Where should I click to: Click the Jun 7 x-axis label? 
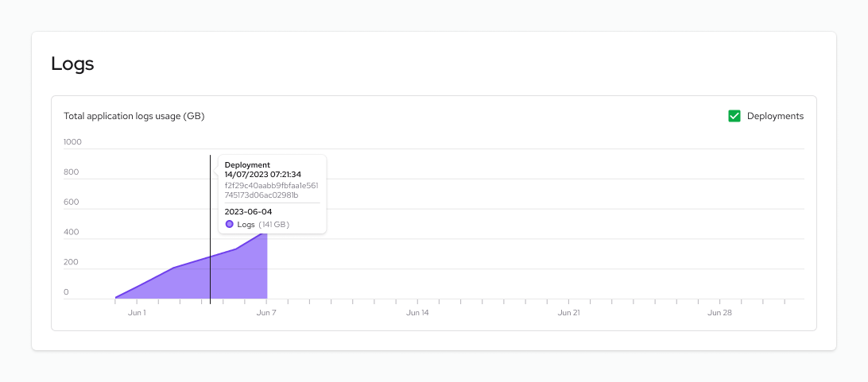point(266,313)
